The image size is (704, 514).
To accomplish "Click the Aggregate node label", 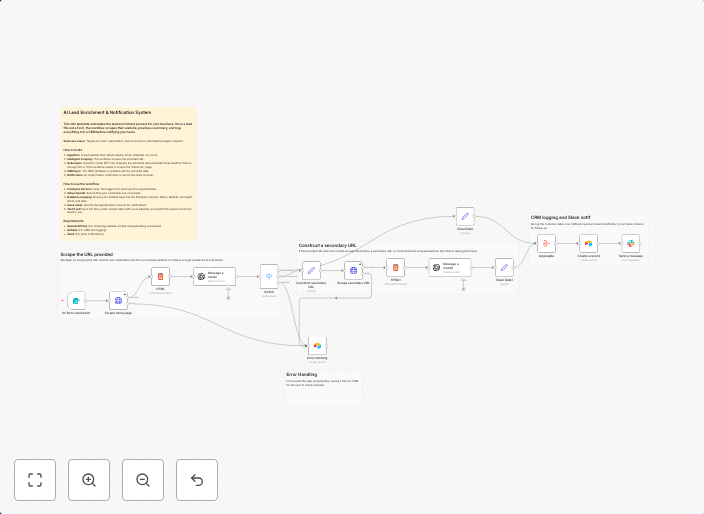I will point(546,256).
